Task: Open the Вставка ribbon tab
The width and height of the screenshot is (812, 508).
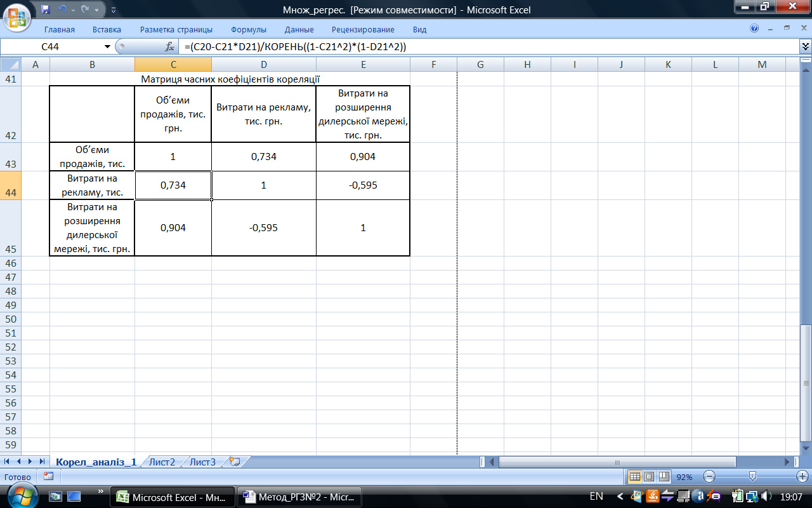Action: [x=107, y=29]
